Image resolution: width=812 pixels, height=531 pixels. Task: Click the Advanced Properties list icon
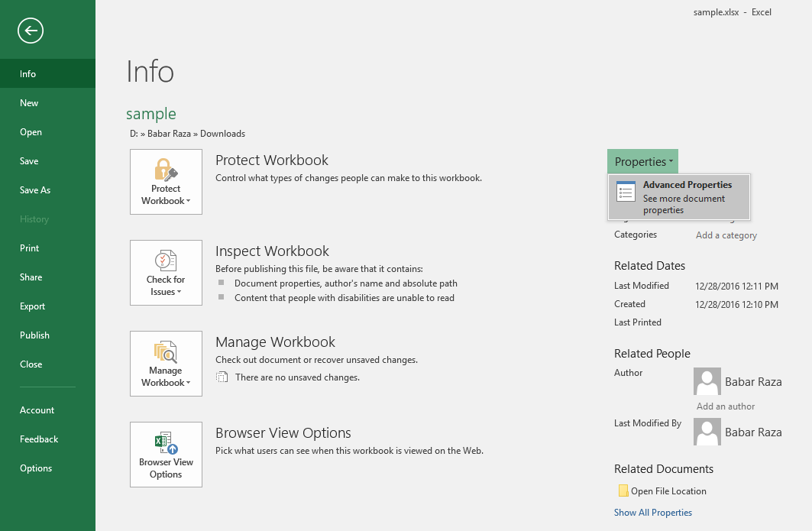626,193
